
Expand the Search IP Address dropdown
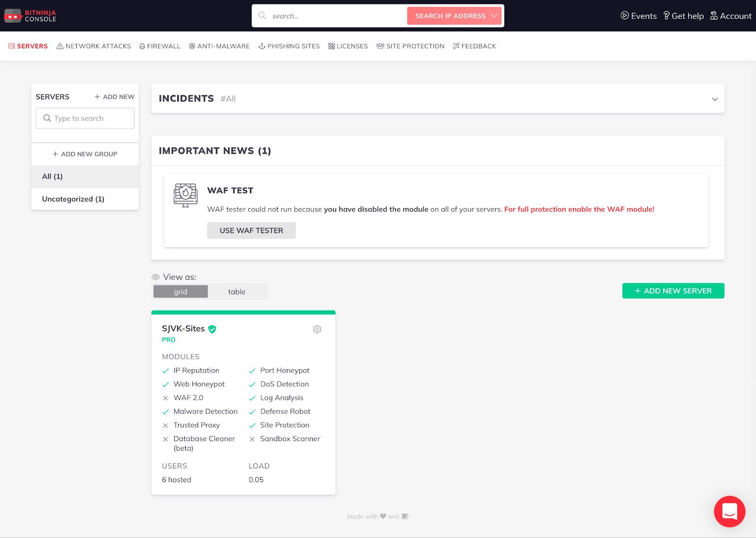[455, 16]
